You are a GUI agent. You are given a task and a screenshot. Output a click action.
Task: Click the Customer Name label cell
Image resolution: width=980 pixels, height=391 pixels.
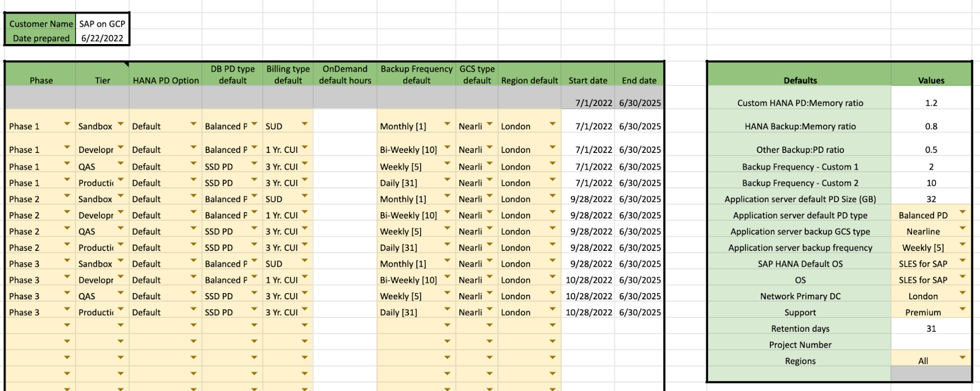[x=41, y=24]
